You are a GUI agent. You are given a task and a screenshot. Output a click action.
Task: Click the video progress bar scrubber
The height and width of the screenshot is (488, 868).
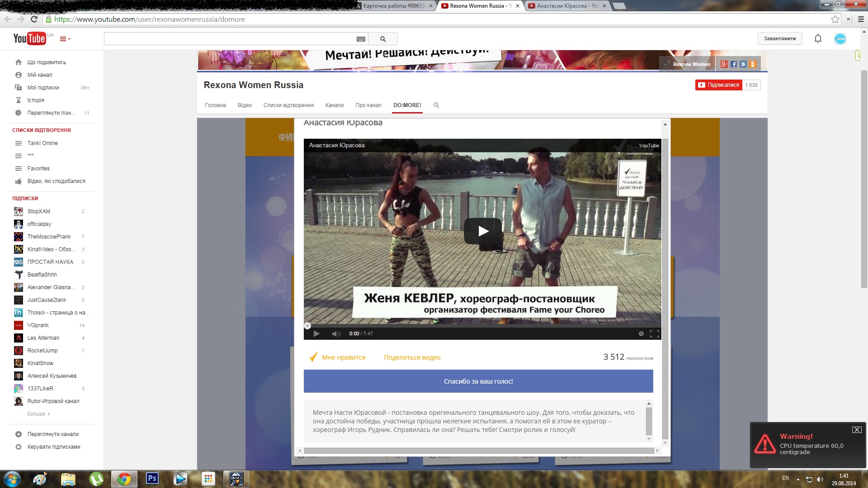(x=307, y=326)
